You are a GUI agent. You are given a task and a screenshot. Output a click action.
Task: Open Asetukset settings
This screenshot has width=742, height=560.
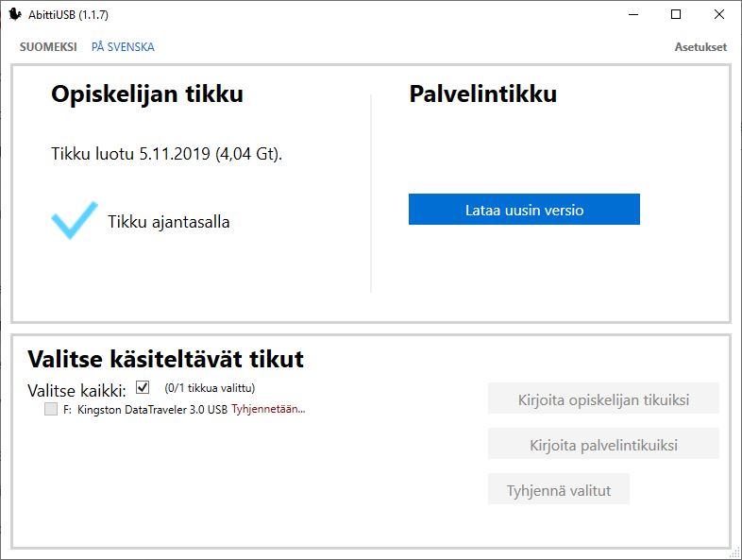click(700, 47)
